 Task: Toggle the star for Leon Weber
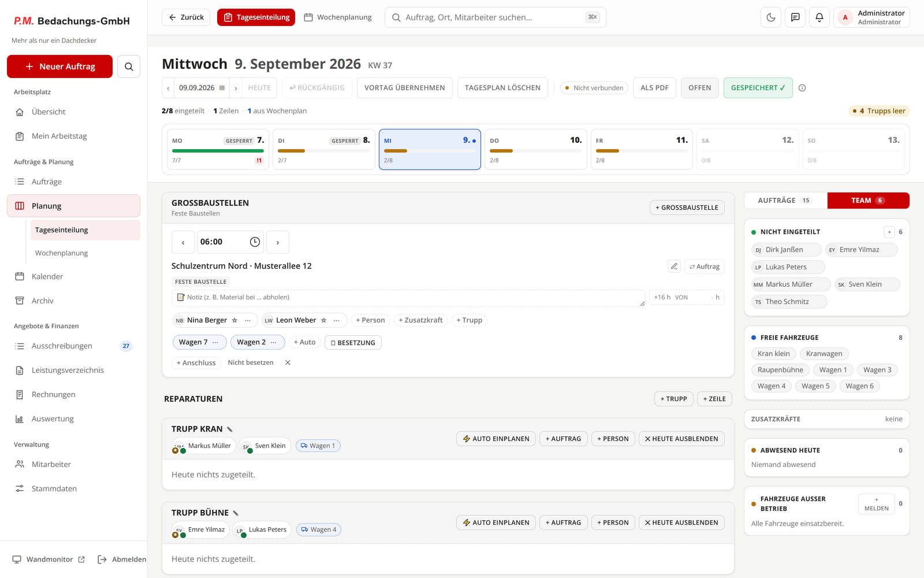[323, 320]
